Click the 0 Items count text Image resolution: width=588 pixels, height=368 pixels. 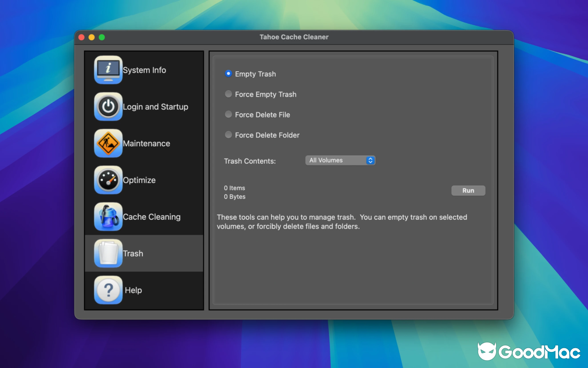click(234, 188)
